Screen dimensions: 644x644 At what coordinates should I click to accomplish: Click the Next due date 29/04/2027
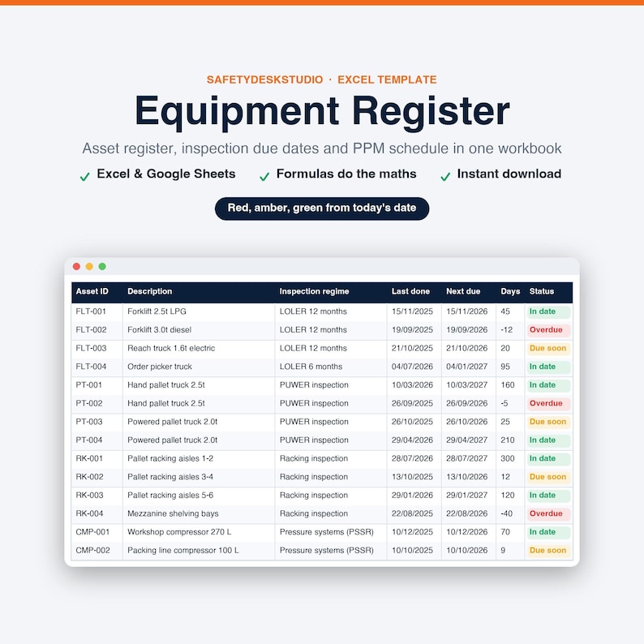click(x=467, y=440)
